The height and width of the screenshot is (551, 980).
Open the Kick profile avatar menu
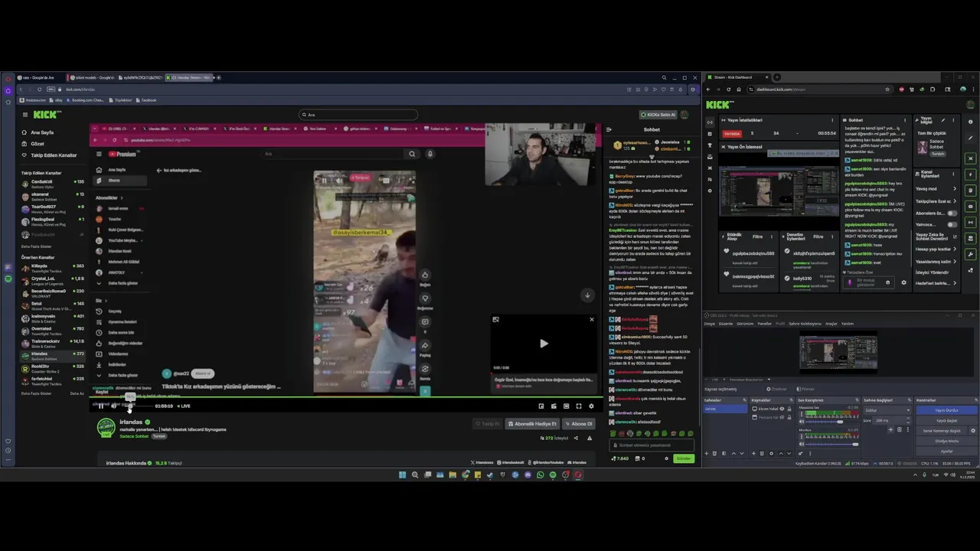[x=684, y=115]
